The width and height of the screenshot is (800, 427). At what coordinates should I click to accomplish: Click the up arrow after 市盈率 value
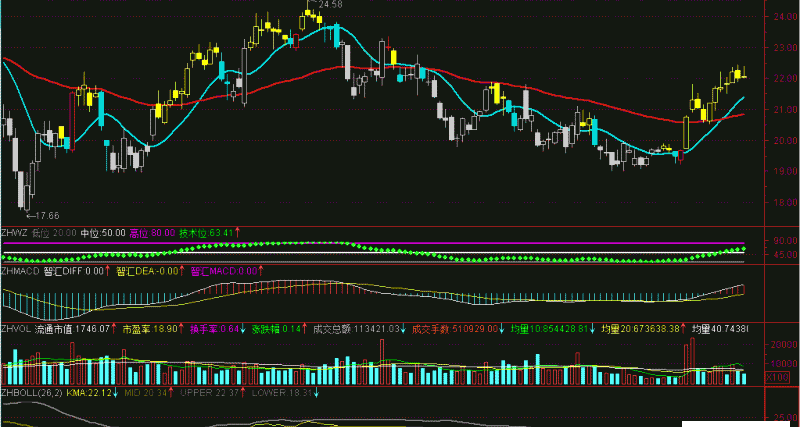(x=181, y=329)
